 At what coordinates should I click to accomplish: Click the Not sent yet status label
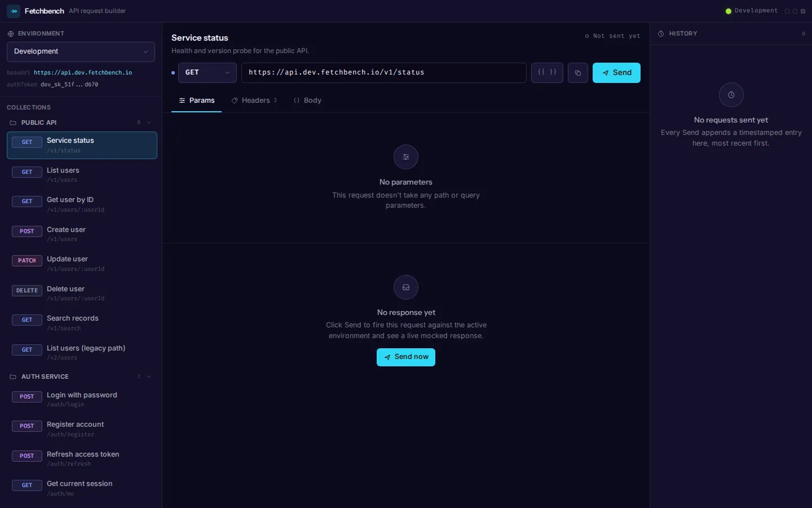point(612,36)
